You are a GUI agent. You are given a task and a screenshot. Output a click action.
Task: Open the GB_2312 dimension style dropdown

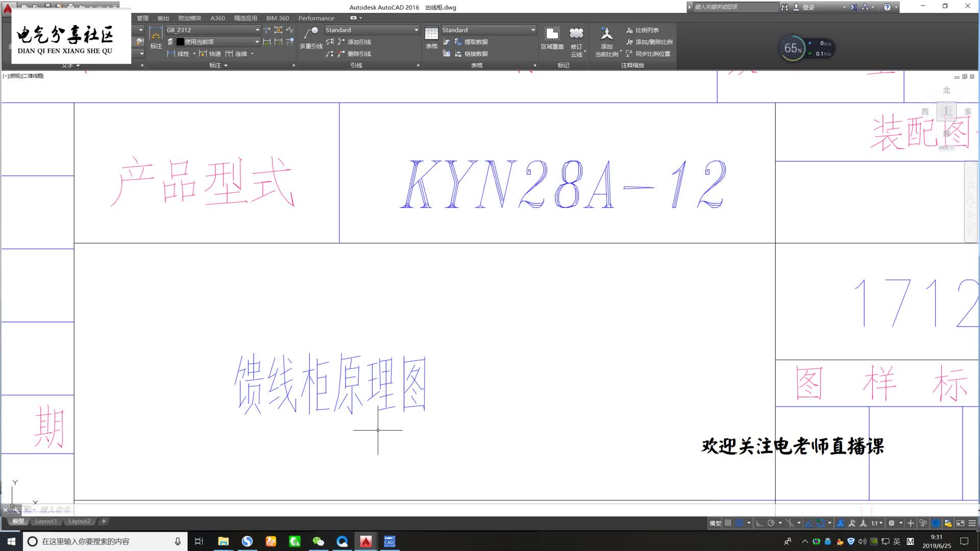pos(213,30)
